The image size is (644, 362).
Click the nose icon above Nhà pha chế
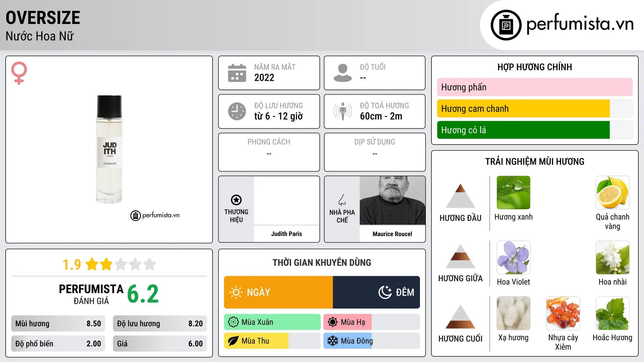click(x=342, y=200)
